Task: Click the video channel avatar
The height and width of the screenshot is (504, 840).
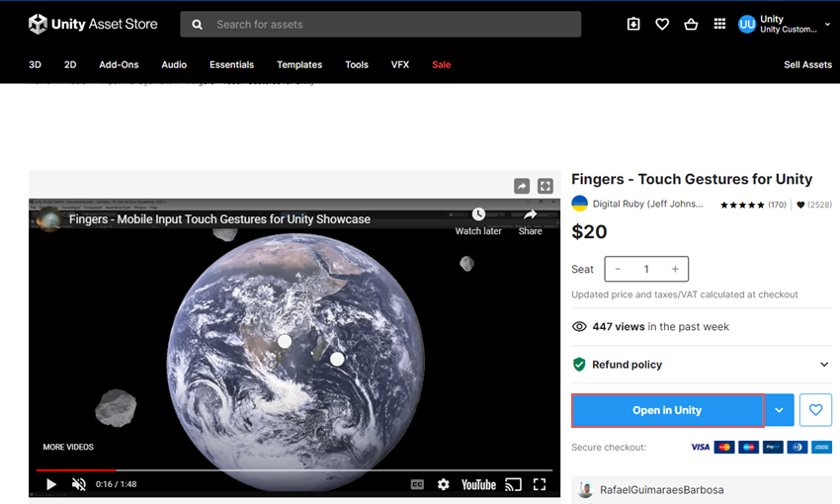Action: pos(49,219)
